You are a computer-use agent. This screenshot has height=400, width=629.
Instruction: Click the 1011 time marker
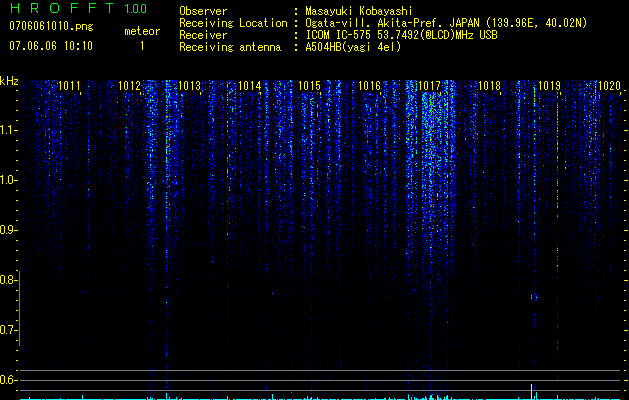coord(69,86)
